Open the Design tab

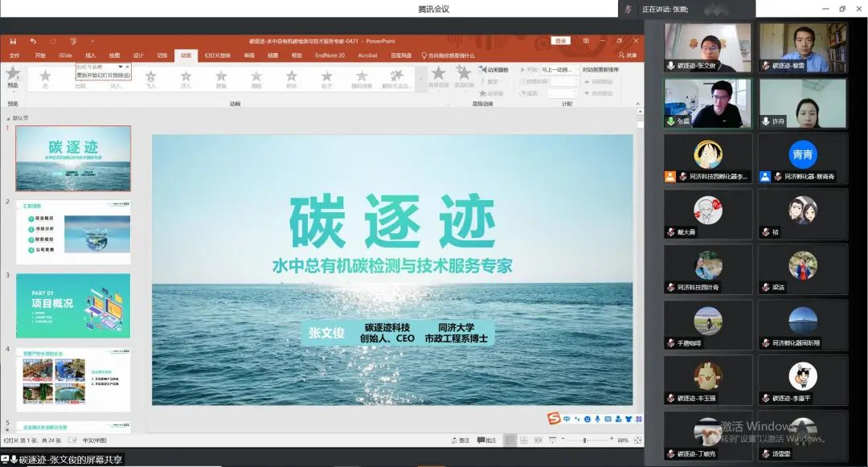[x=138, y=55]
